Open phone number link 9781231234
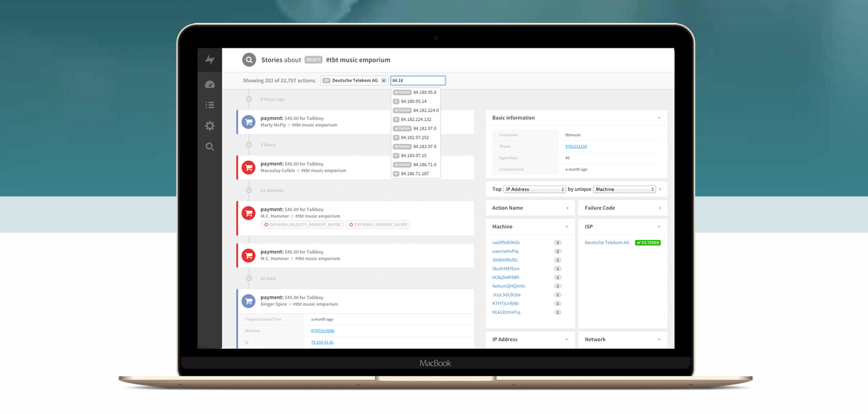The image size is (868, 414). coord(576,146)
